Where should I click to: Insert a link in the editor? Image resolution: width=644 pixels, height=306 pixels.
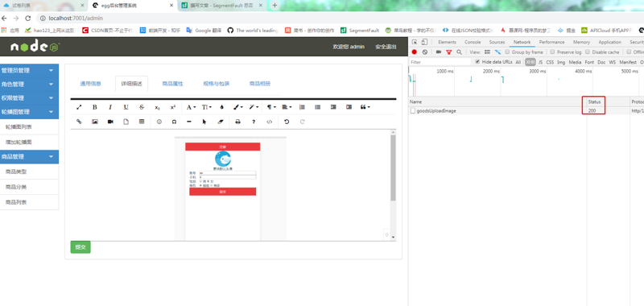pos(79,122)
